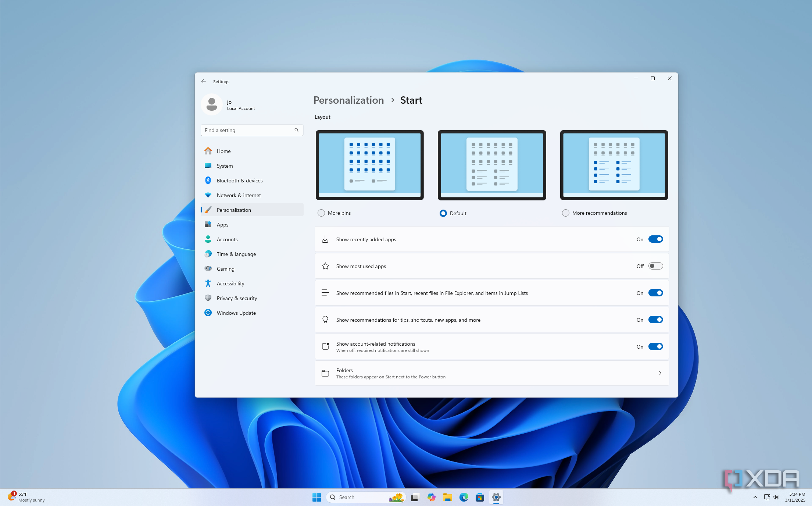The height and width of the screenshot is (506, 812).
Task: Click Personalization in the breadcrumb
Action: point(348,100)
